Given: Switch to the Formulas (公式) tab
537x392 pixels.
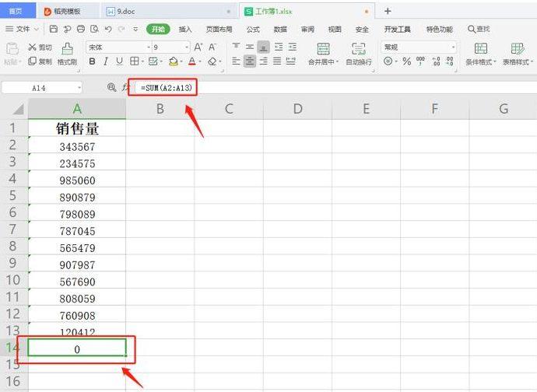Looking at the screenshot, I should [x=253, y=30].
